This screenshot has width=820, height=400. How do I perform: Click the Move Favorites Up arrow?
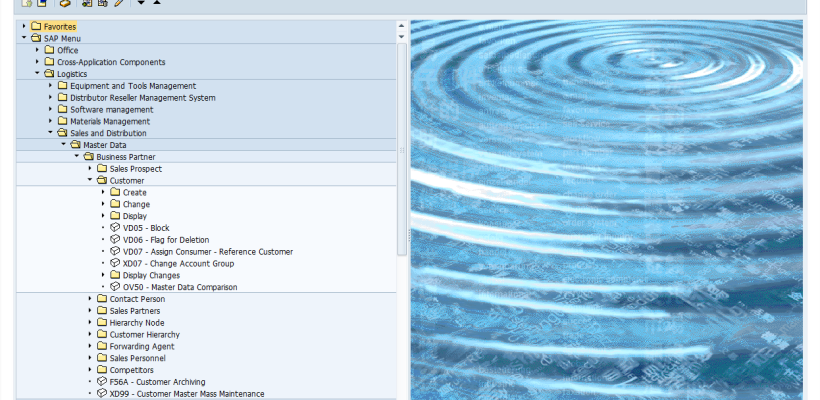point(156,3)
